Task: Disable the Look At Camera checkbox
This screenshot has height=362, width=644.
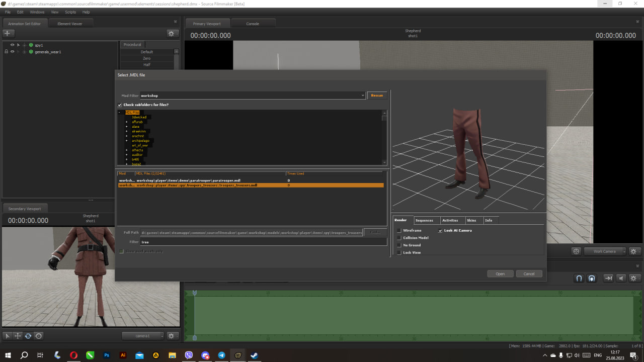Action: point(440,231)
